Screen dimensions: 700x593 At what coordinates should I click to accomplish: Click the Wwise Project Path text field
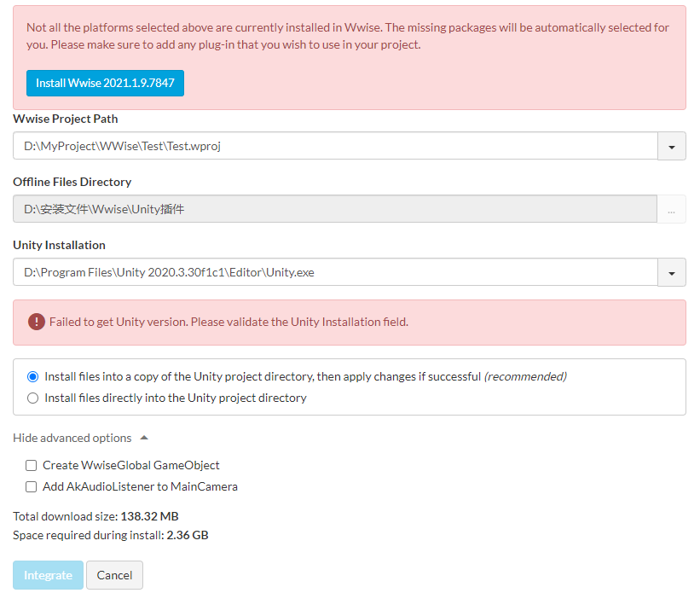(335, 146)
